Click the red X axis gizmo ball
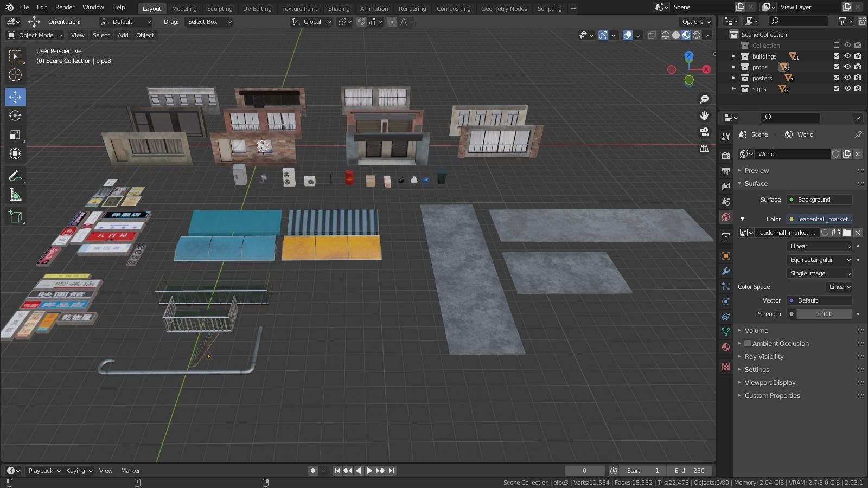Screen dimensions: 868x488 pyautogui.click(x=706, y=69)
